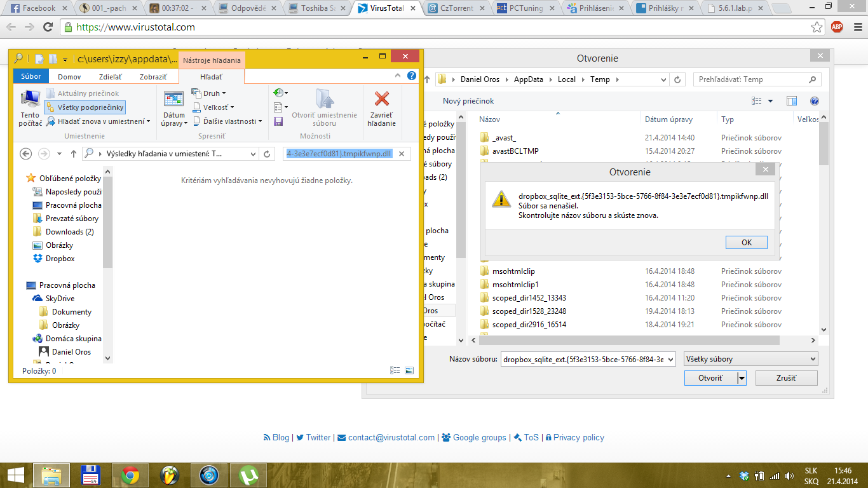Open Hľadať znova v umiestnení dropdown
868x488 pixels.
pos(98,121)
